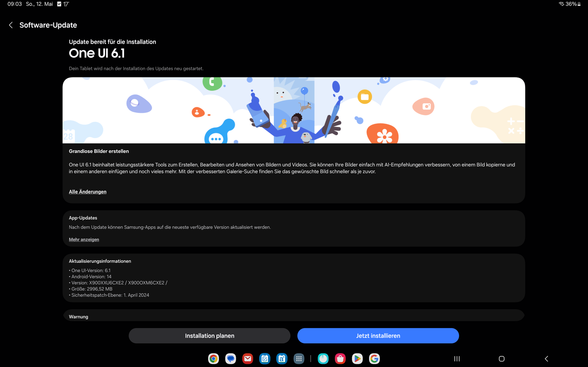Tap the Größe: 2996,52 MB line
This screenshot has height=367, width=588.
91,289
